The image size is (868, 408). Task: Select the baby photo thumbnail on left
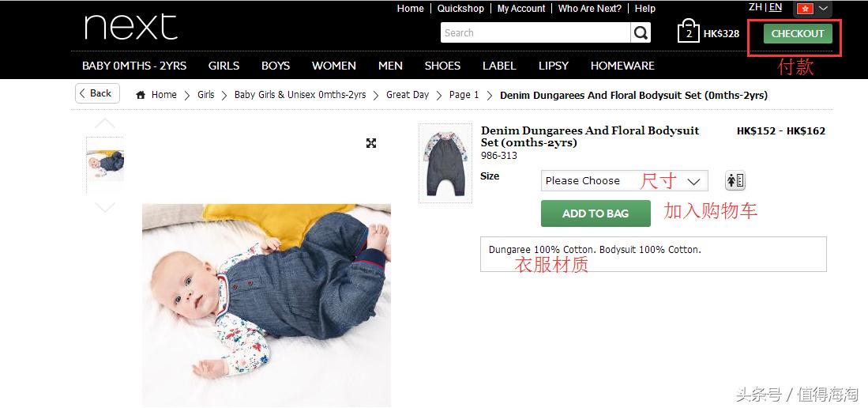tap(105, 164)
